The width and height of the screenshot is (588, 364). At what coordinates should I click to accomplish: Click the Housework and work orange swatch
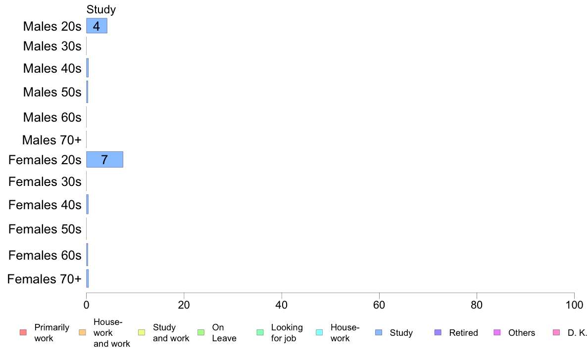click(x=83, y=332)
